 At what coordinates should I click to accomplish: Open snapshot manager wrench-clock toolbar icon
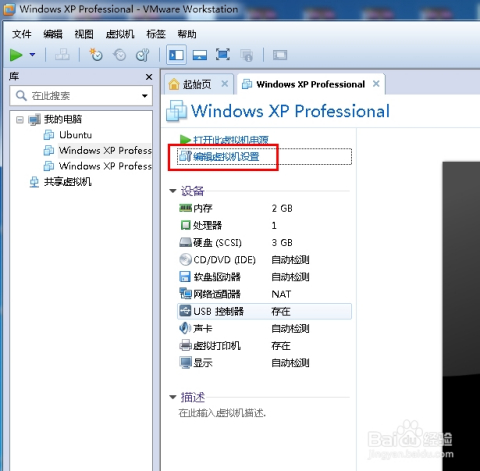coord(143,55)
